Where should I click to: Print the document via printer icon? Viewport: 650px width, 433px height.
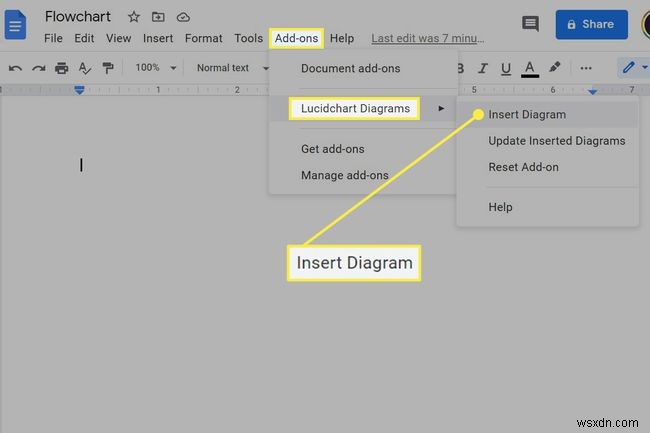click(61, 68)
